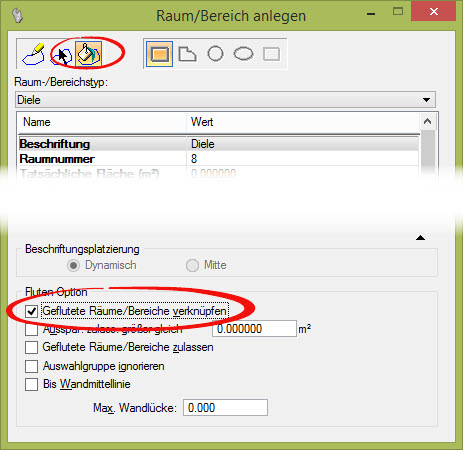Viewport: 463px width, 450px height.
Task: Select the ellipse shape icon
Action: (x=243, y=54)
